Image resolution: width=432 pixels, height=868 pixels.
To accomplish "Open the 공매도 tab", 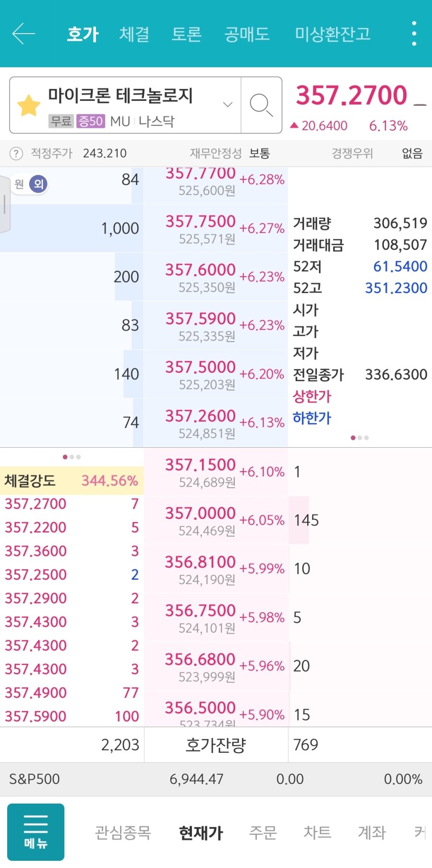I will pos(247,34).
